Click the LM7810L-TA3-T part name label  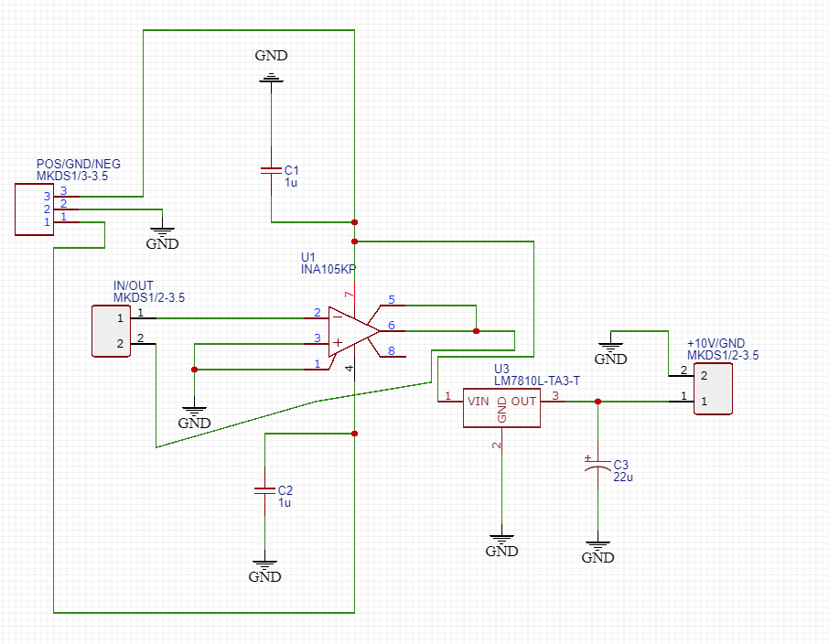pyautogui.click(x=535, y=381)
